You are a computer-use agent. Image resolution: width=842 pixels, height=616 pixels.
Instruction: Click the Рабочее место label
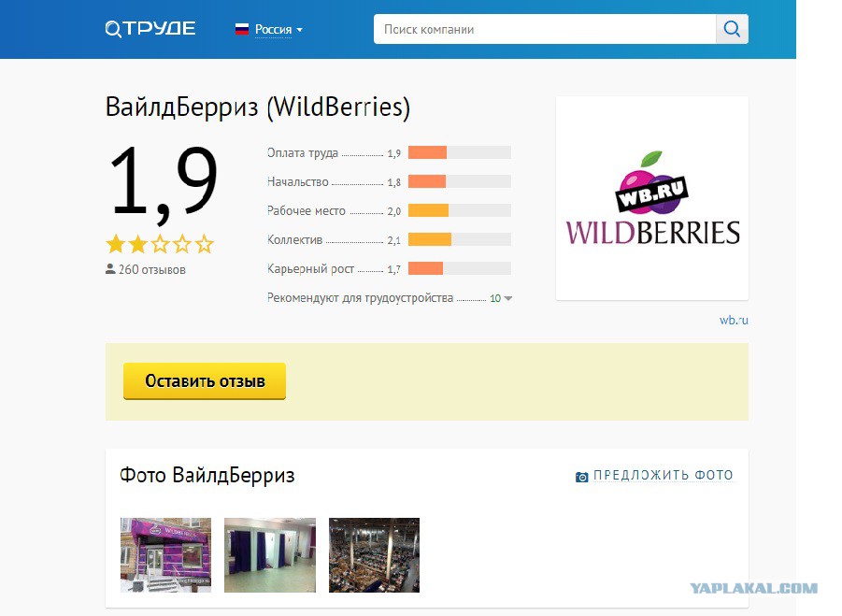(307, 211)
